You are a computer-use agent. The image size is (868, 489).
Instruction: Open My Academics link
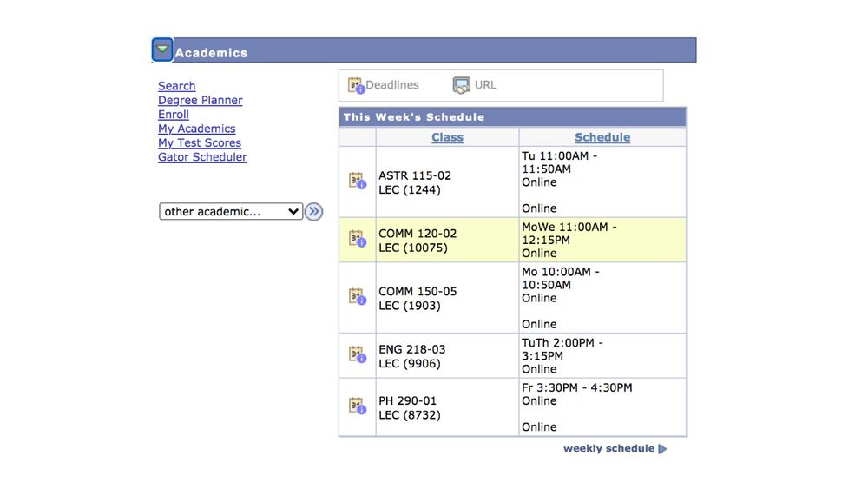pyautogui.click(x=196, y=129)
